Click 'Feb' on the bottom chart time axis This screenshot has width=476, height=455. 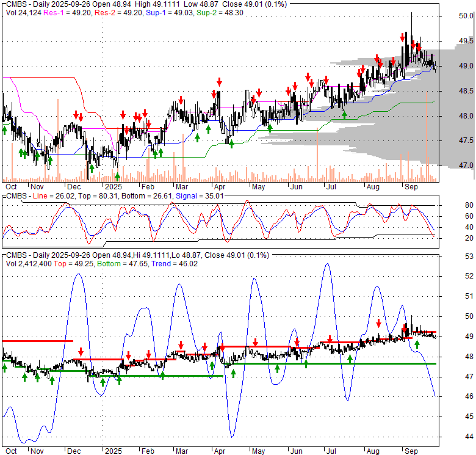(x=148, y=451)
